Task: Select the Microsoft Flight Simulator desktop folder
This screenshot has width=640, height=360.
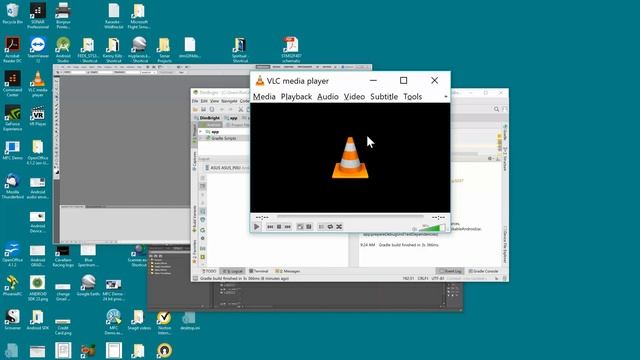Action: 139,16
